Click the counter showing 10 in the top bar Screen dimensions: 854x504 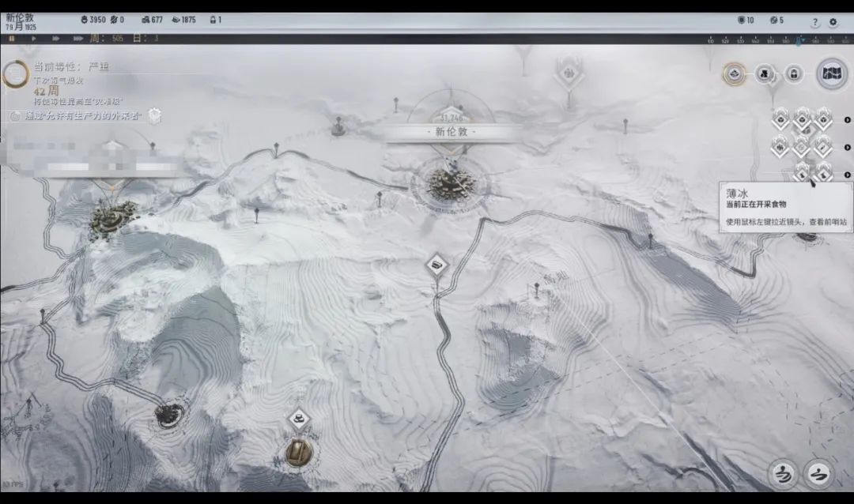tap(746, 20)
